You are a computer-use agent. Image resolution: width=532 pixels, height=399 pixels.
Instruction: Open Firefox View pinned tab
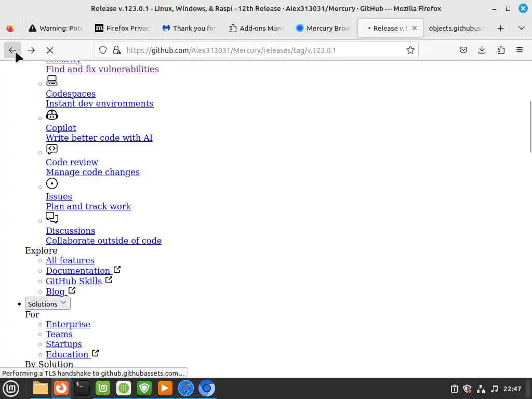10,28
